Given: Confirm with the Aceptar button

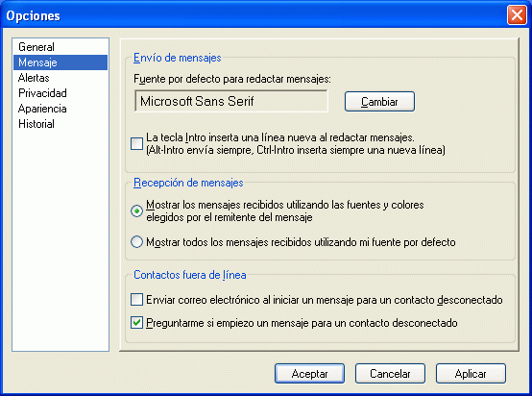Looking at the screenshot, I should click(x=309, y=374).
